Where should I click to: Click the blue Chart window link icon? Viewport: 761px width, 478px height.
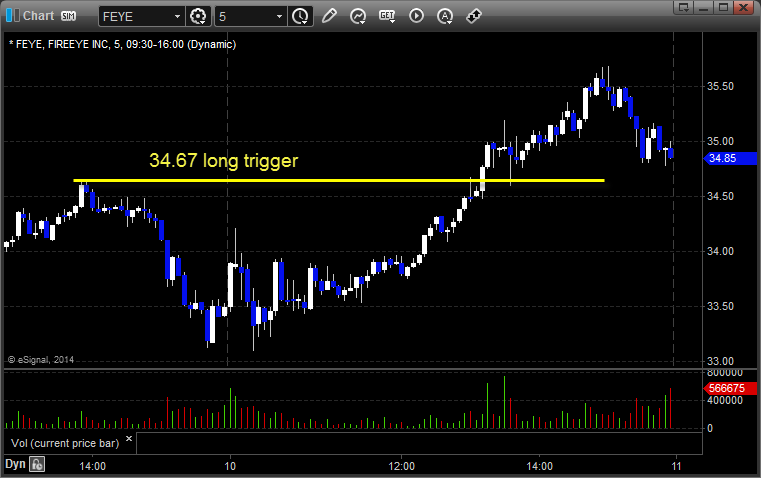[13, 16]
